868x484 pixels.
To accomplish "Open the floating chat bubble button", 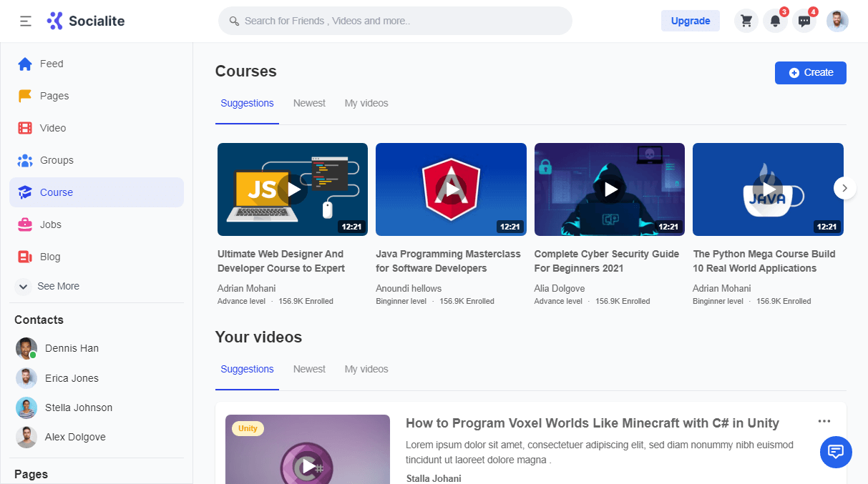I will pyautogui.click(x=836, y=452).
